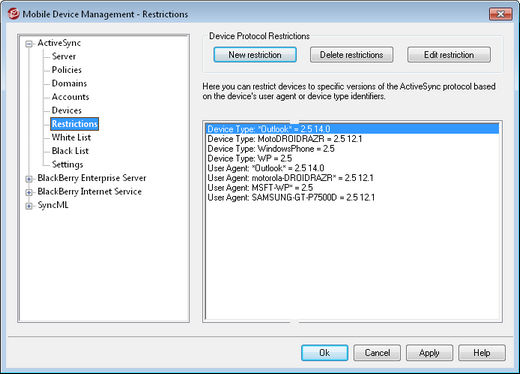This screenshot has height=374, width=520.
Task: Close the Mobile Device Management dialog
Action: tap(500, 14)
